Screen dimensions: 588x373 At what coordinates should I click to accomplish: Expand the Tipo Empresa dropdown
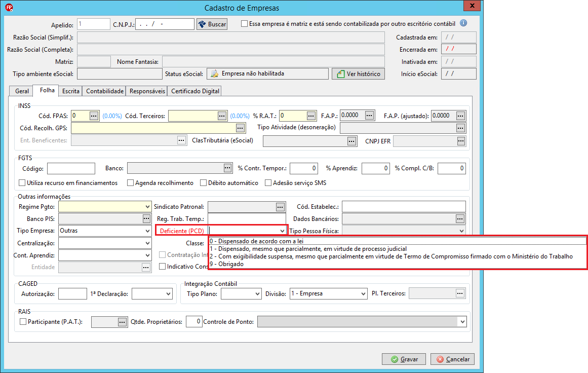[x=147, y=231]
